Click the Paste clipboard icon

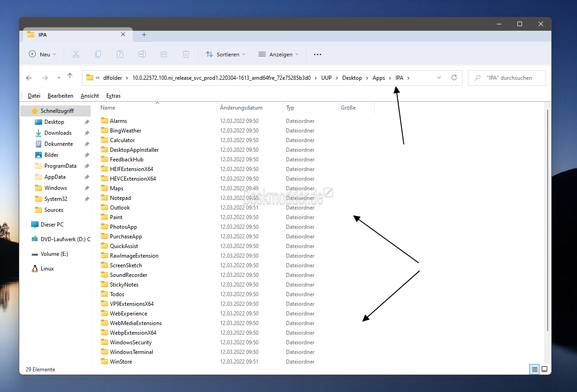[x=120, y=54]
